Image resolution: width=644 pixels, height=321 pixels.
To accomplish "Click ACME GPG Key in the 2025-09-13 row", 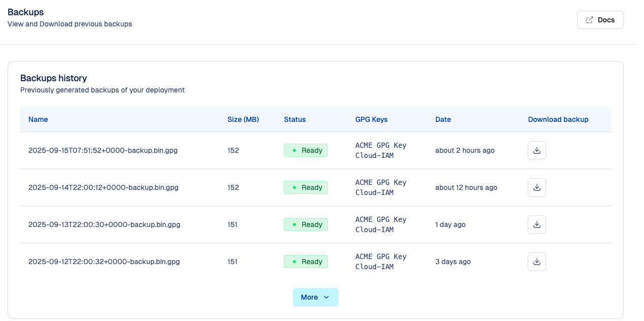I will (x=381, y=219).
